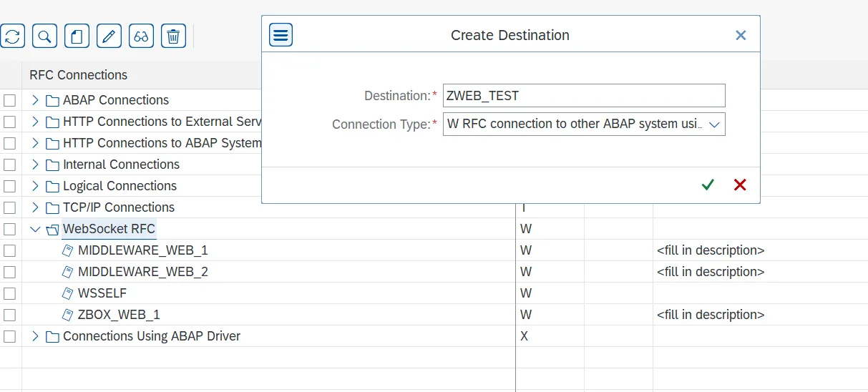The height and width of the screenshot is (392, 868).
Task: Click the TCP/IP Connections folder icon
Action: pyautogui.click(x=52, y=207)
